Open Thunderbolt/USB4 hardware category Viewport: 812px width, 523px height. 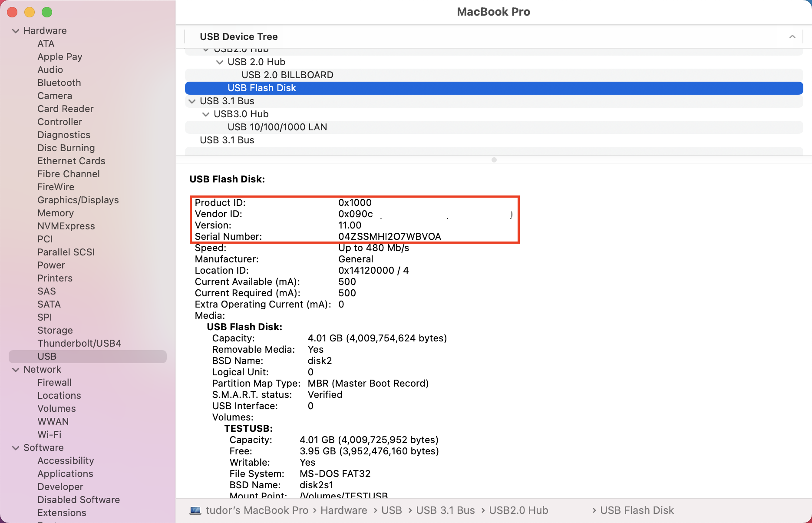[79, 344]
